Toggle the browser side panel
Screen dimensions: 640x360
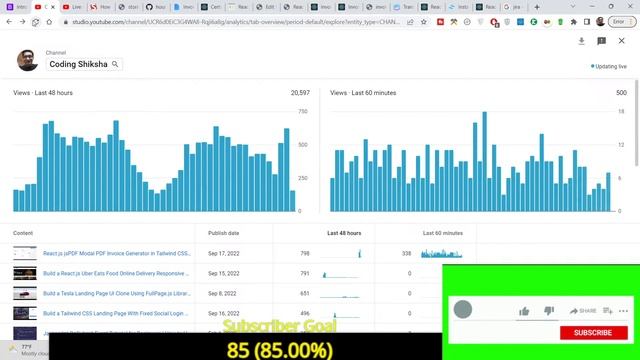pyautogui.click(x=587, y=22)
